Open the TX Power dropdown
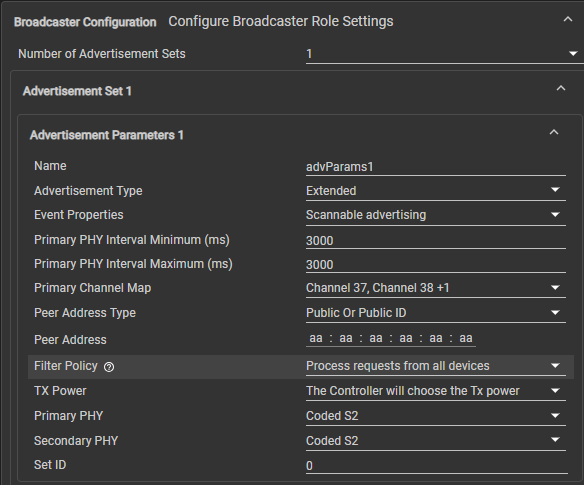The height and width of the screenshot is (485, 584). point(436,391)
